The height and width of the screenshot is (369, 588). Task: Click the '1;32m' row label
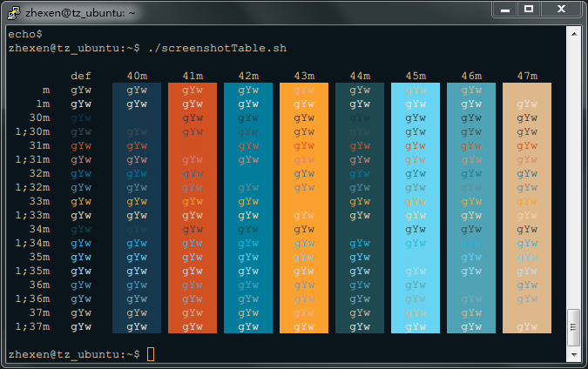[32, 187]
